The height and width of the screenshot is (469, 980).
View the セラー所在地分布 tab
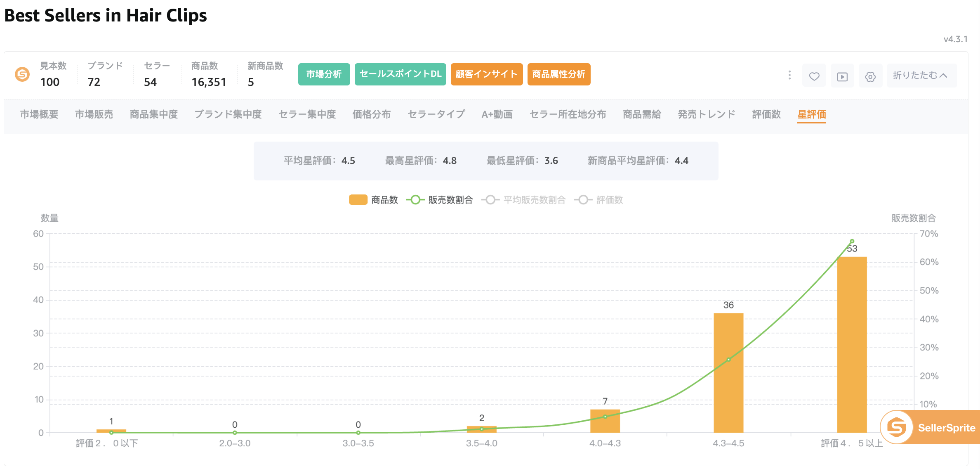pyautogui.click(x=568, y=114)
